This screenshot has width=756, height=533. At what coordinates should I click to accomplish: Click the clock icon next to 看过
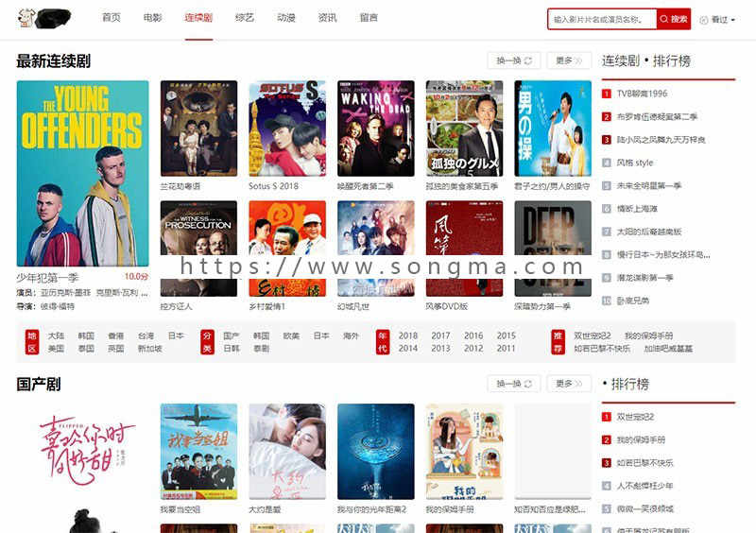tap(704, 20)
